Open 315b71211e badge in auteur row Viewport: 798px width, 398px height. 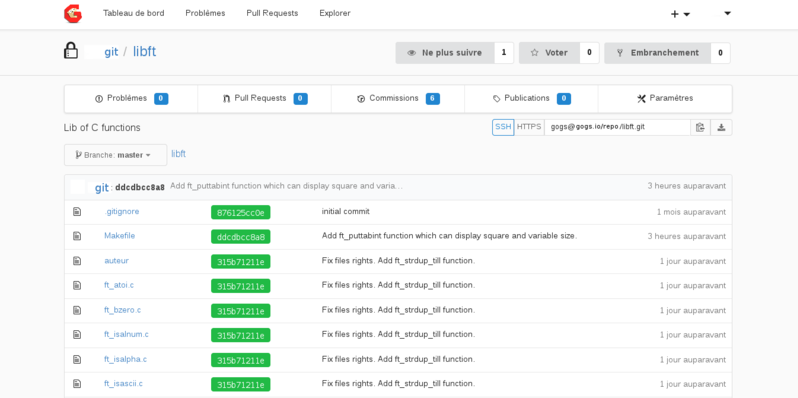click(241, 262)
